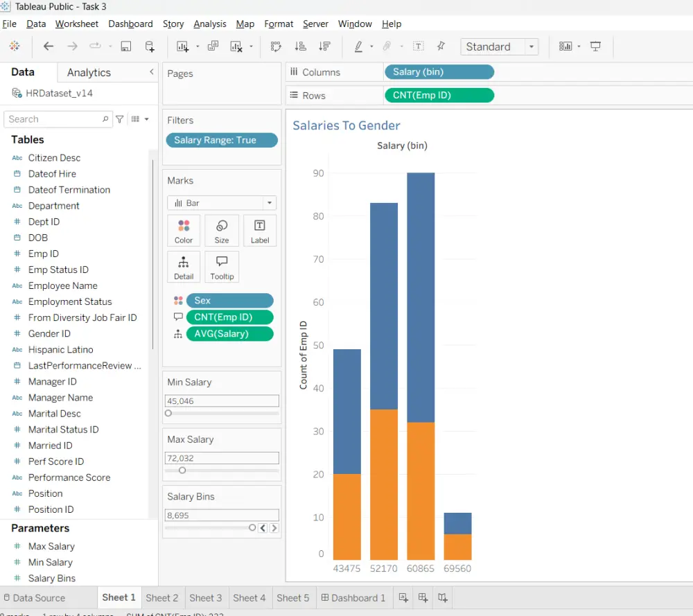Image resolution: width=693 pixels, height=616 pixels.
Task: Open the Dashboard 1 tab
Action: point(353,598)
